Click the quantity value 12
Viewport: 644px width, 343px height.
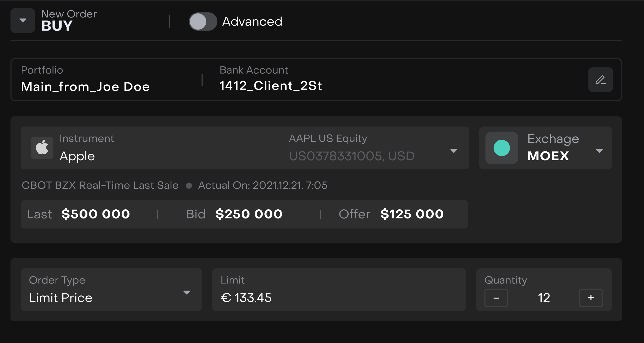[x=544, y=298]
